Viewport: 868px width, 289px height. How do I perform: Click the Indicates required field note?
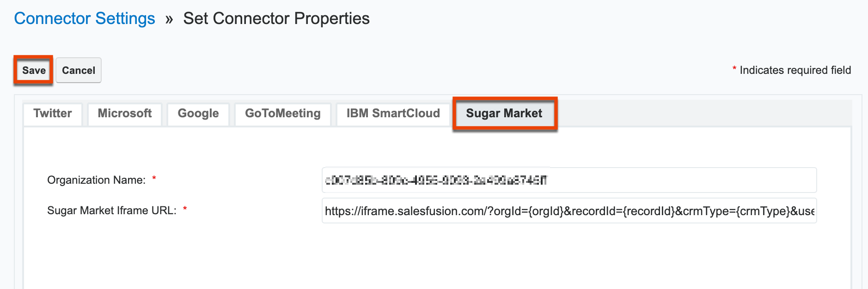click(795, 70)
